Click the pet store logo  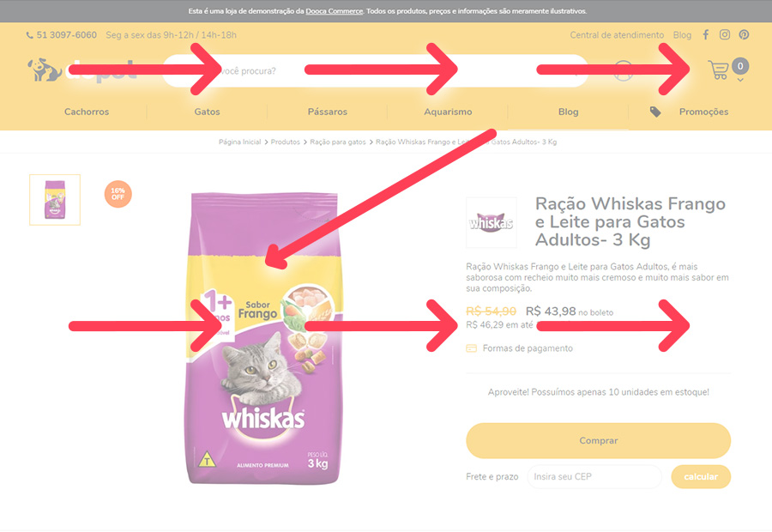click(81, 70)
